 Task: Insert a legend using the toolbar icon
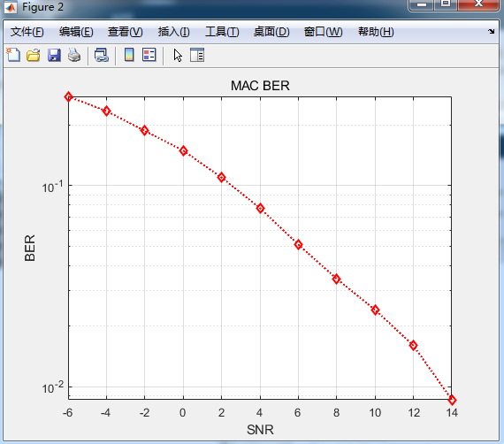tap(149, 55)
